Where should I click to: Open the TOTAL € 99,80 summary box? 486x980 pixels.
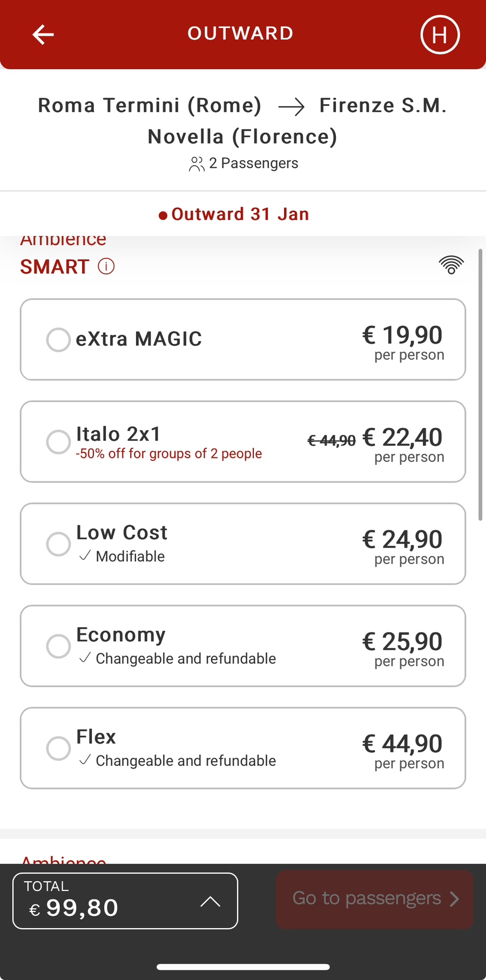125,901
